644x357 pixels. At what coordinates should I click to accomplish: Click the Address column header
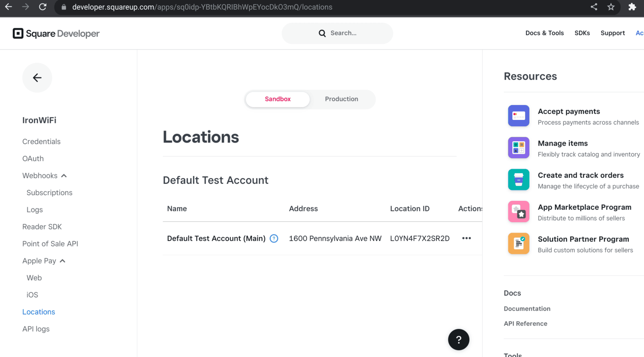coord(303,208)
